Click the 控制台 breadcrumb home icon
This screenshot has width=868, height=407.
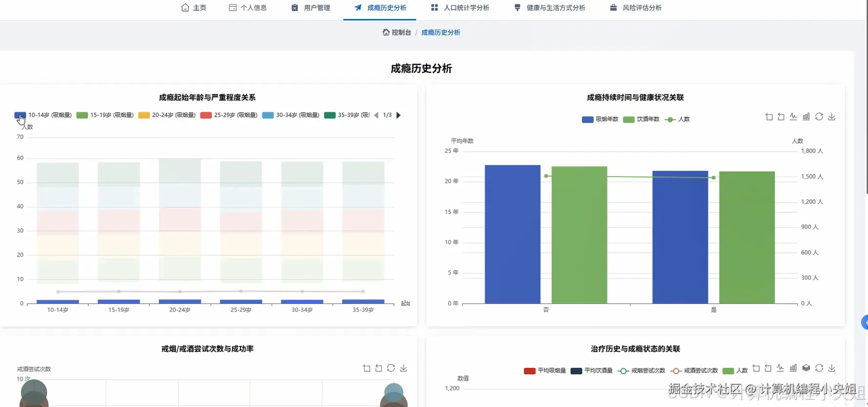386,32
